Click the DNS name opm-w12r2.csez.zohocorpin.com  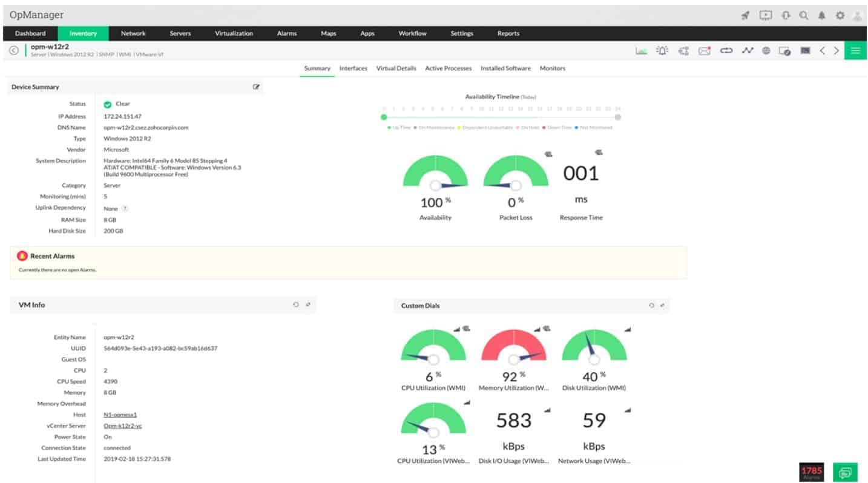(146, 128)
